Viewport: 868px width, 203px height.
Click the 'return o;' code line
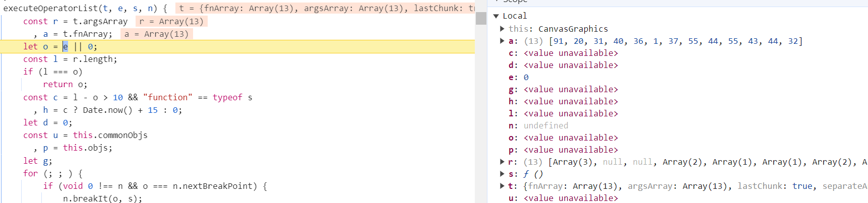pos(65,85)
